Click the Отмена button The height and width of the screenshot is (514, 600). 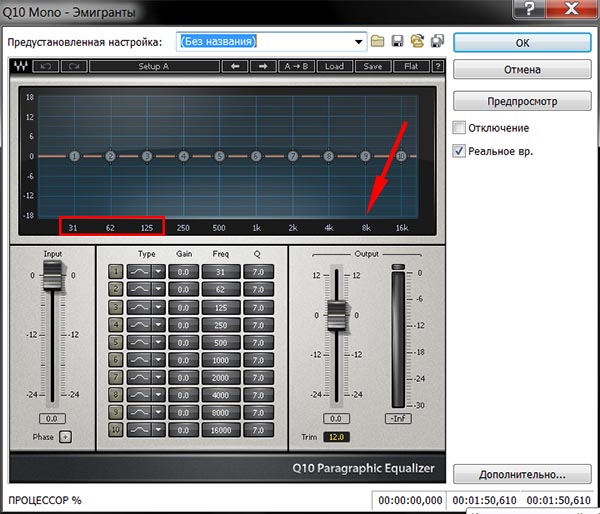click(522, 70)
